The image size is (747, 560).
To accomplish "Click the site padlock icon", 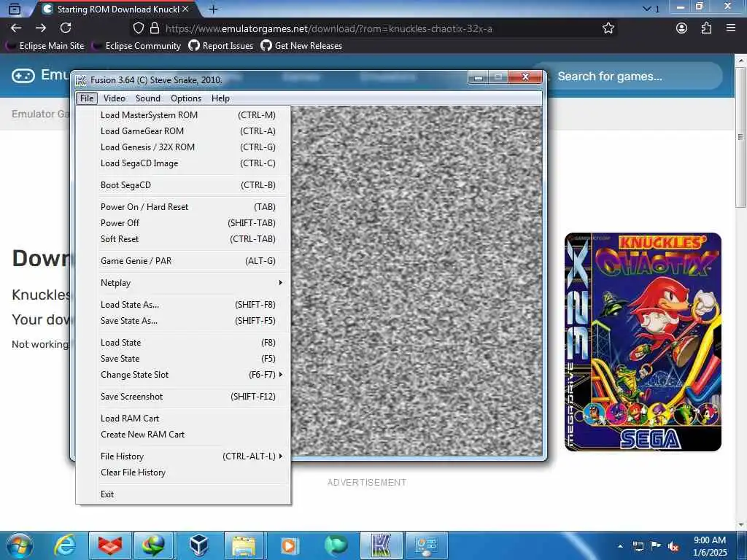I will click(155, 28).
